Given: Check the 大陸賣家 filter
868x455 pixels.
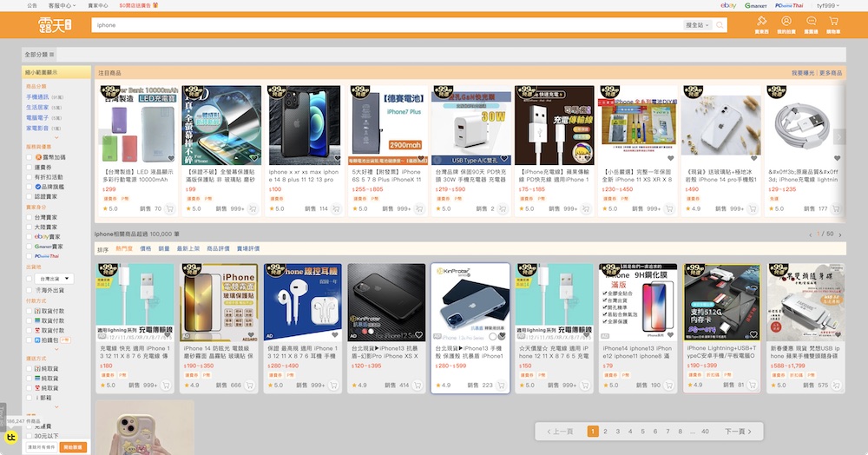Looking at the screenshot, I should pyautogui.click(x=30, y=227).
